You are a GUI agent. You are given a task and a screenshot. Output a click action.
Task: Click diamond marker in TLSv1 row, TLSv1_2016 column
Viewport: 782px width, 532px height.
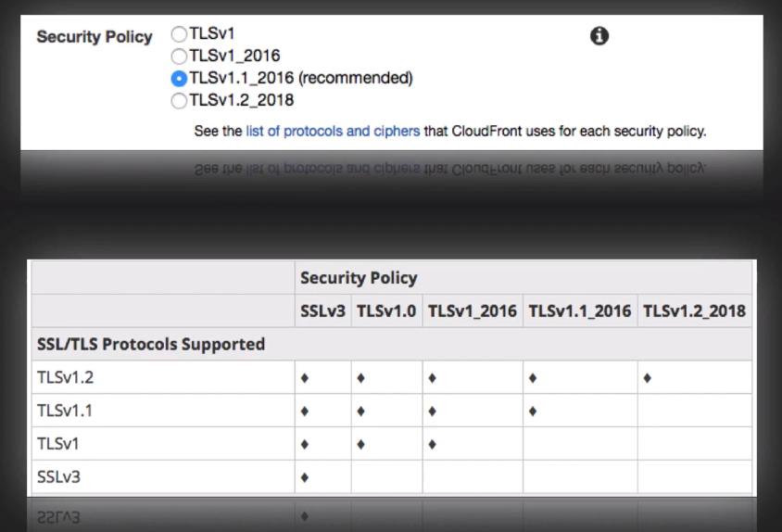(x=432, y=445)
